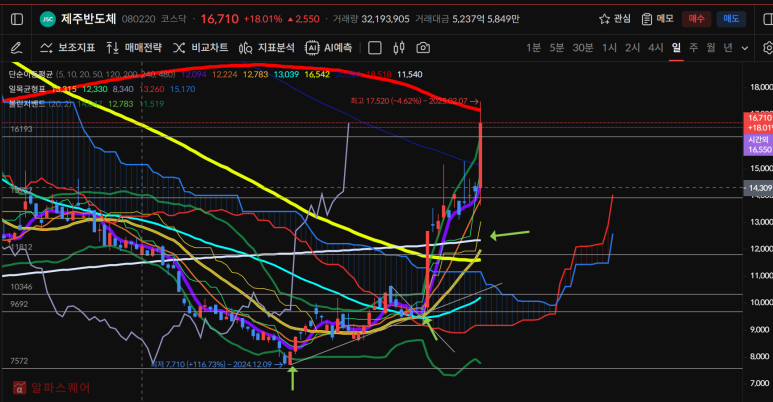This screenshot has height=402, width=773.
Task: Click moving average value 16,542
Action: [x=317, y=74]
